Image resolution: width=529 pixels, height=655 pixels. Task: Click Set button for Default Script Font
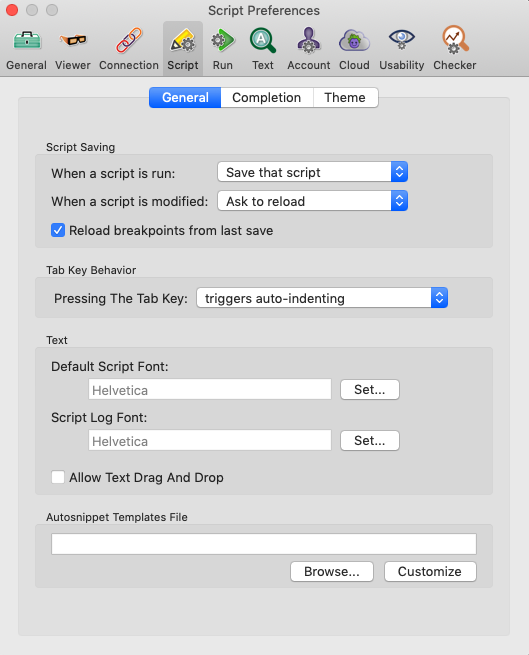tap(370, 390)
